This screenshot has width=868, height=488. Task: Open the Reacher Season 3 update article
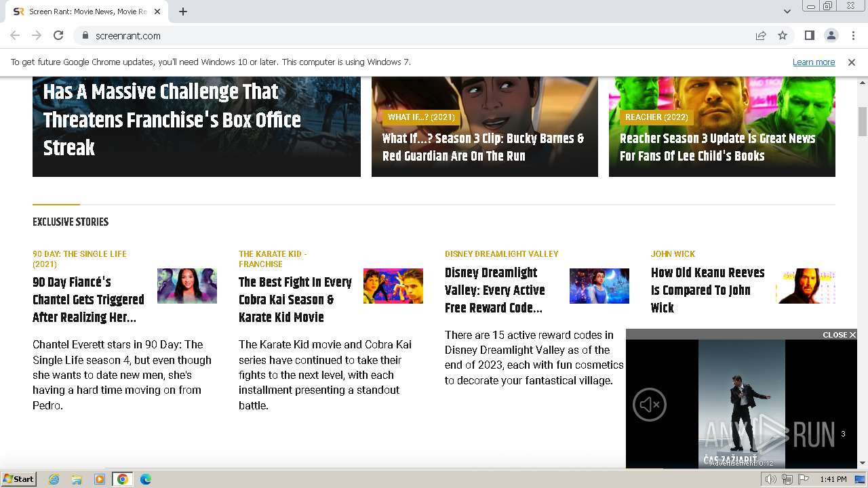(717, 147)
